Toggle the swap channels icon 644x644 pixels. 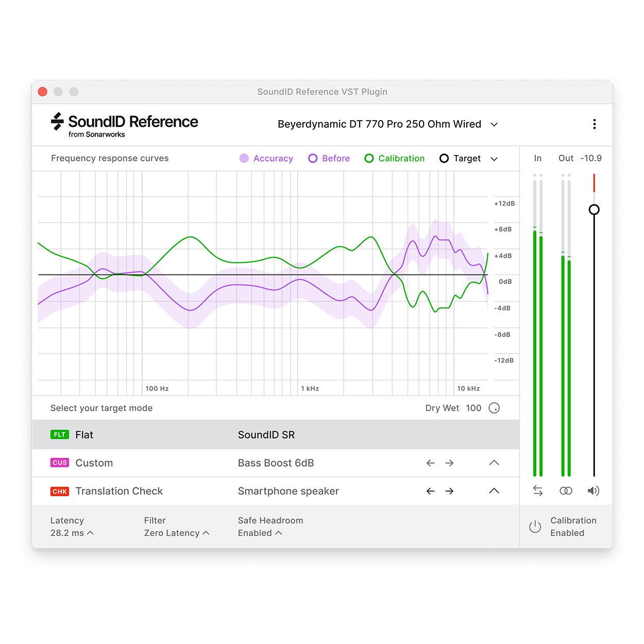point(538,491)
